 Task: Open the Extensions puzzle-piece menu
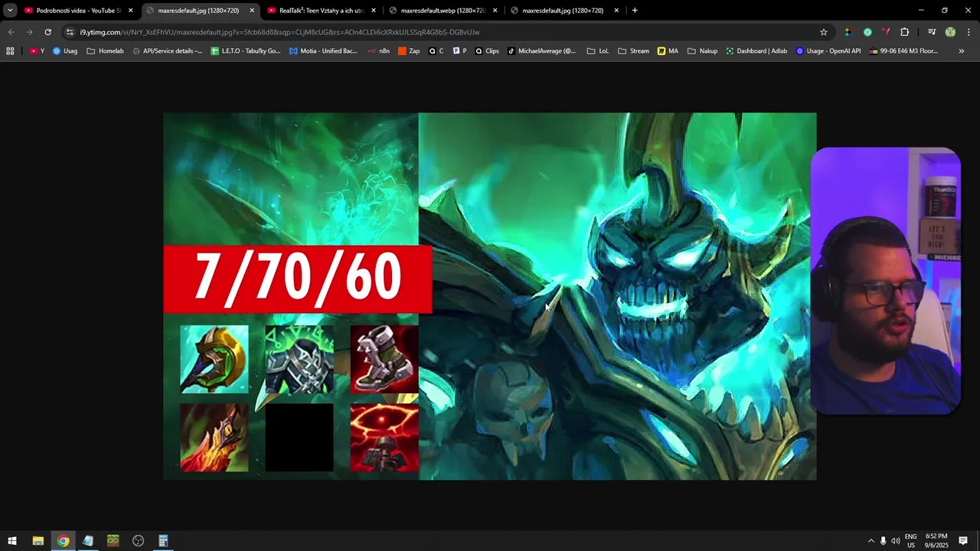pos(905,32)
